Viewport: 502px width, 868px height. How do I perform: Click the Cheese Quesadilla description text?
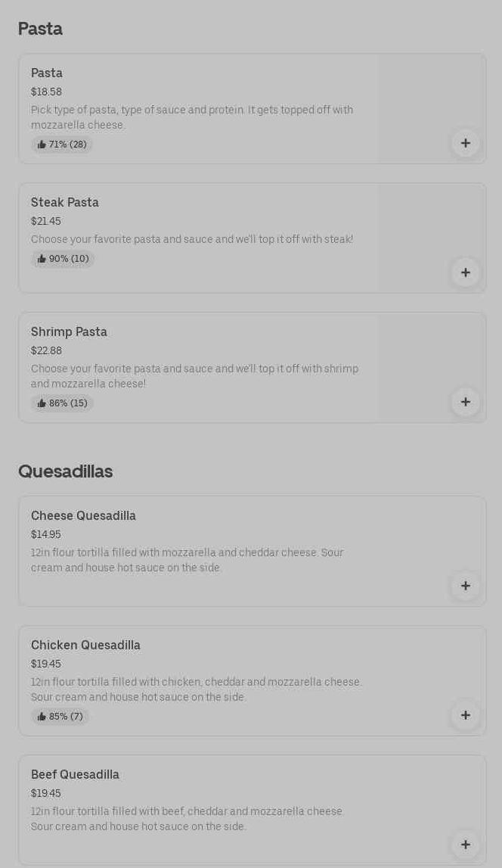(x=187, y=560)
